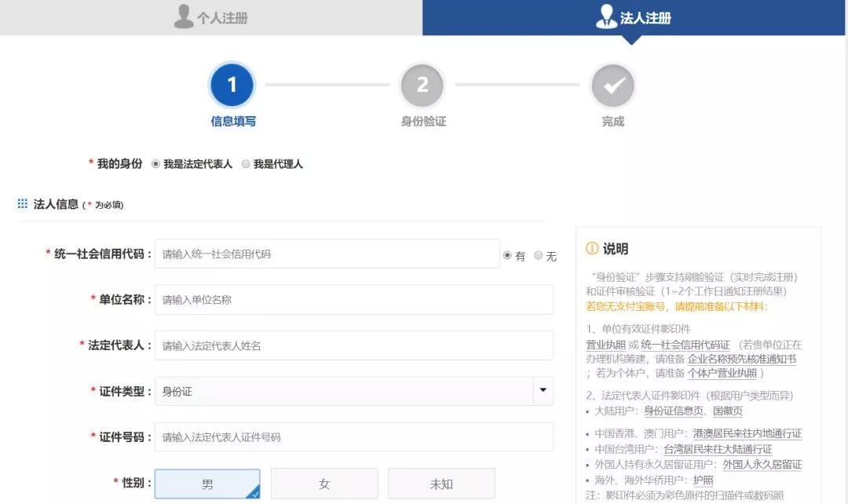Viewport: 848px width, 504px height.
Task: Click step 1 信息填写 circle
Action: click(x=232, y=85)
